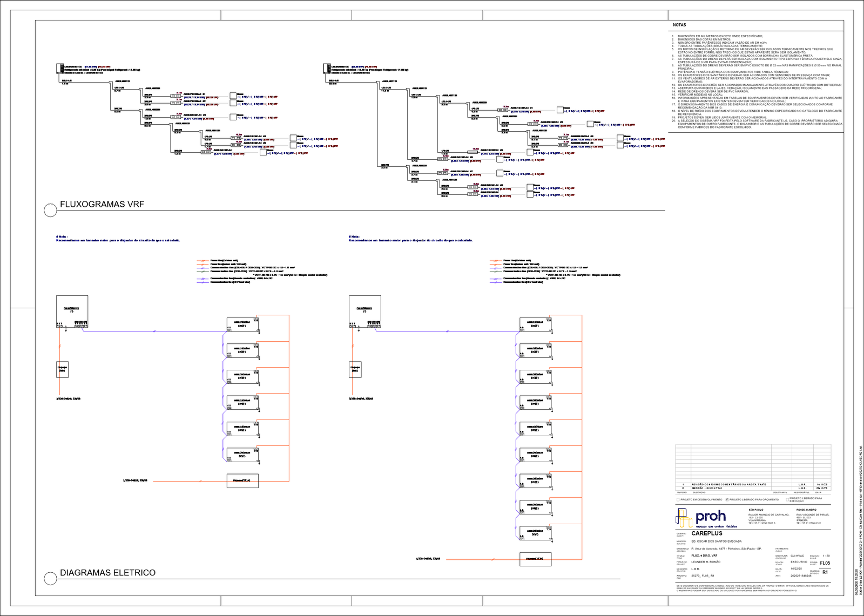Click revision row 0 Emissão - Executivo
The width and height of the screenshot is (864, 616).
tap(753, 488)
